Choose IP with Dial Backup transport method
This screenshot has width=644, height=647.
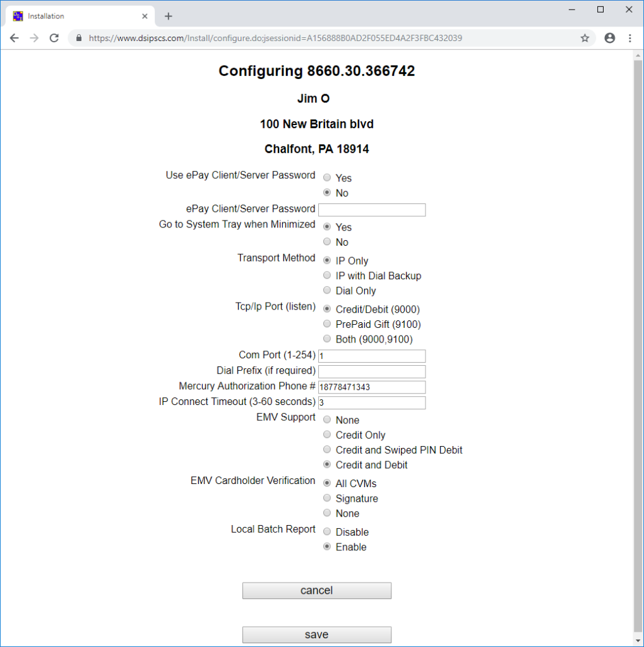pyautogui.click(x=327, y=275)
